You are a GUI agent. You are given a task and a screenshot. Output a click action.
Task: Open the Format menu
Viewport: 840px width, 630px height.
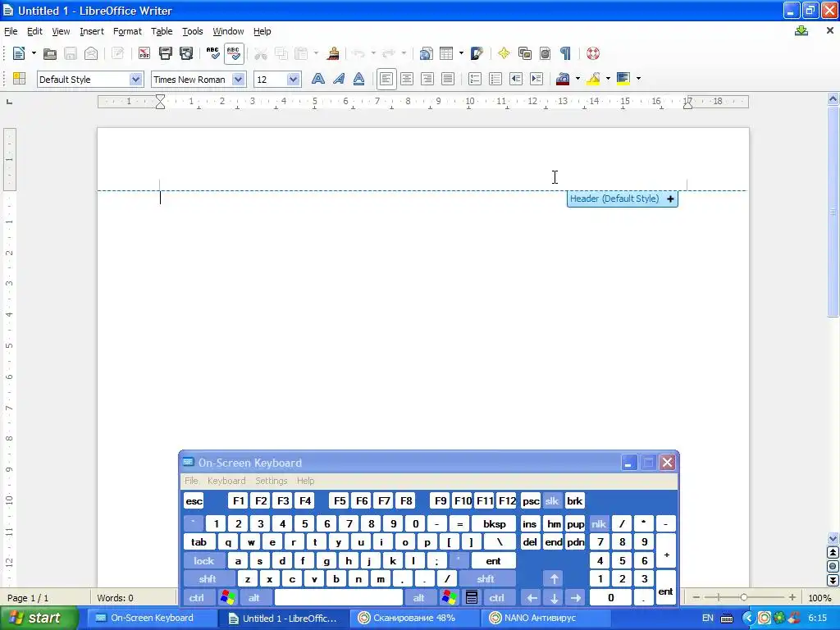(x=127, y=31)
